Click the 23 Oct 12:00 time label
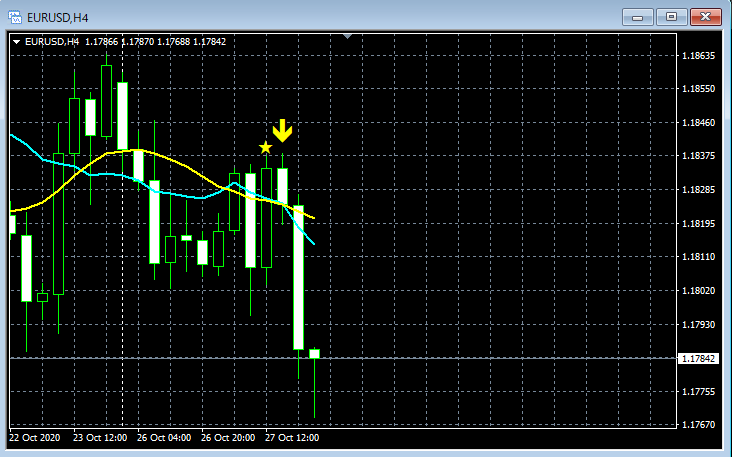This screenshot has height=457, width=732. (x=100, y=438)
